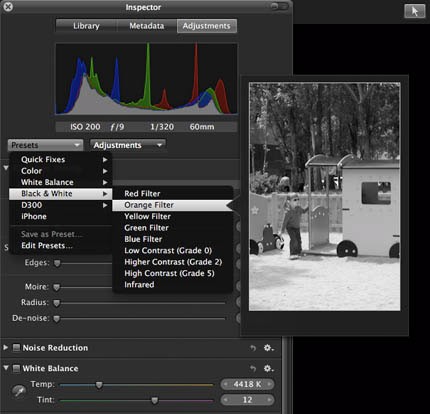Screen dimensions: 430x414
Task: Apply the Yellow Filter preset
Action: coord(173,216)
